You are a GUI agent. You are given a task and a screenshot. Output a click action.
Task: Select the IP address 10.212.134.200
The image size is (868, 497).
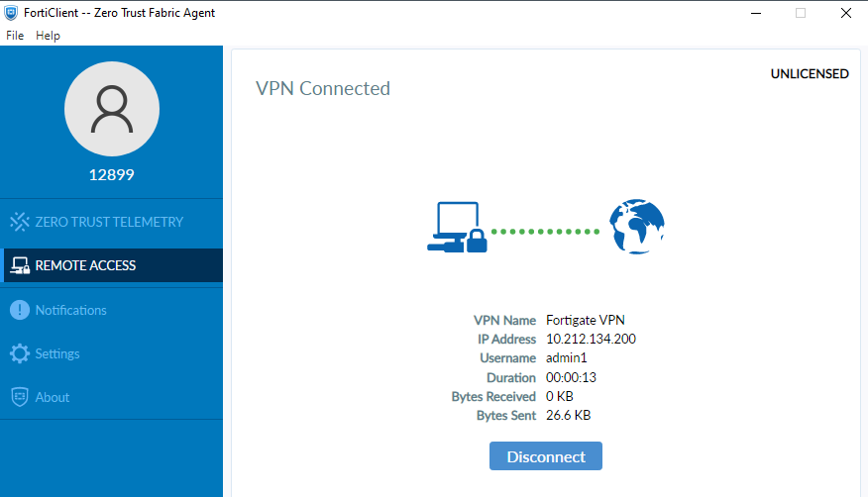591,339
